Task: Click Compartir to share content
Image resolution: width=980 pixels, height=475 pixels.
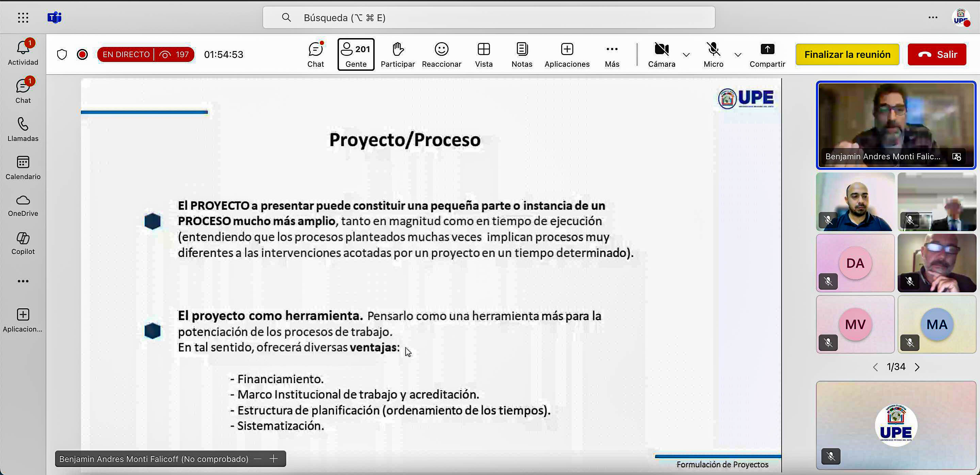Action: point(767,54)
